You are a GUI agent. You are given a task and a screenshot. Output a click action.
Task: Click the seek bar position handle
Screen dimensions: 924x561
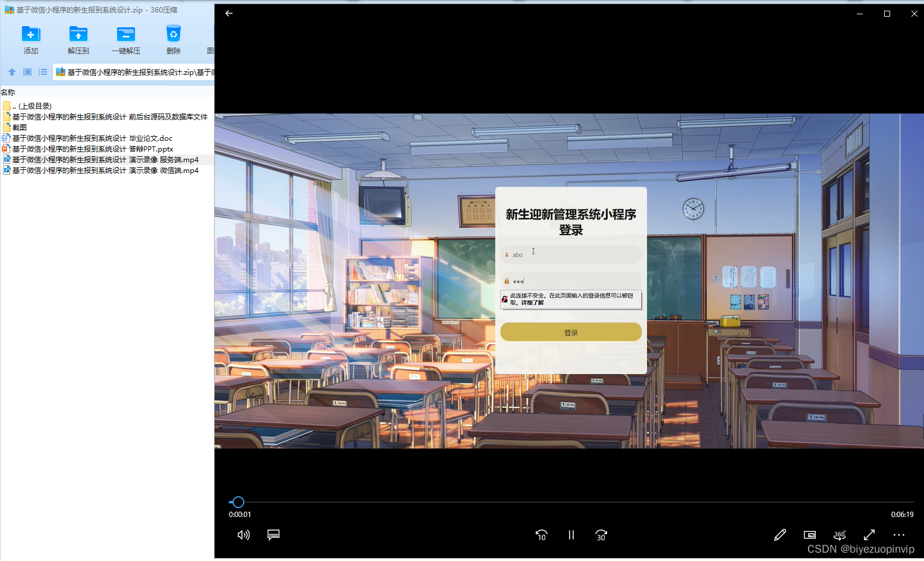coord(238,502)
